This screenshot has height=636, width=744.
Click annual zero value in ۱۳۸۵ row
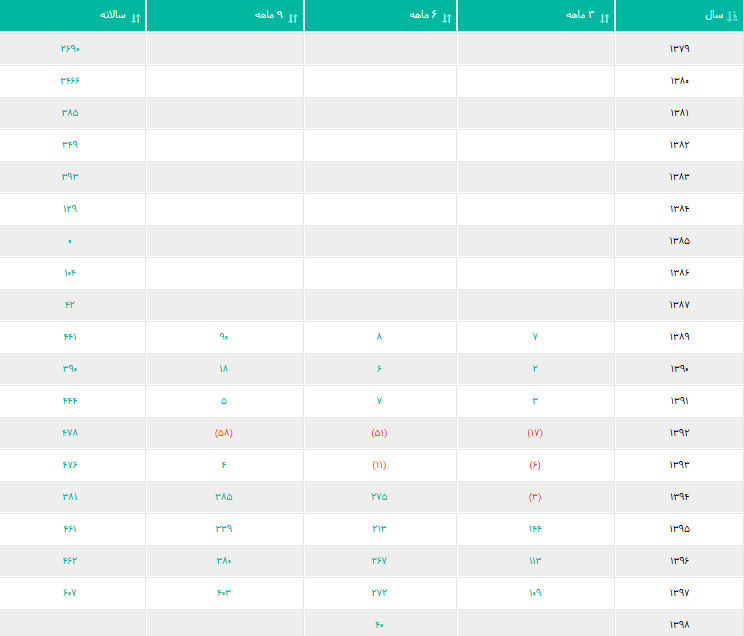pos(70,242)
